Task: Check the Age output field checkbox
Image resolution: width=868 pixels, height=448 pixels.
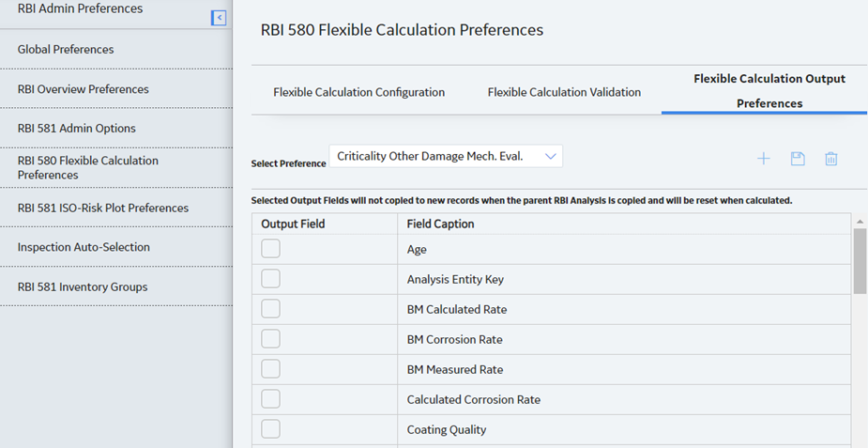Action: coord(270,249)
